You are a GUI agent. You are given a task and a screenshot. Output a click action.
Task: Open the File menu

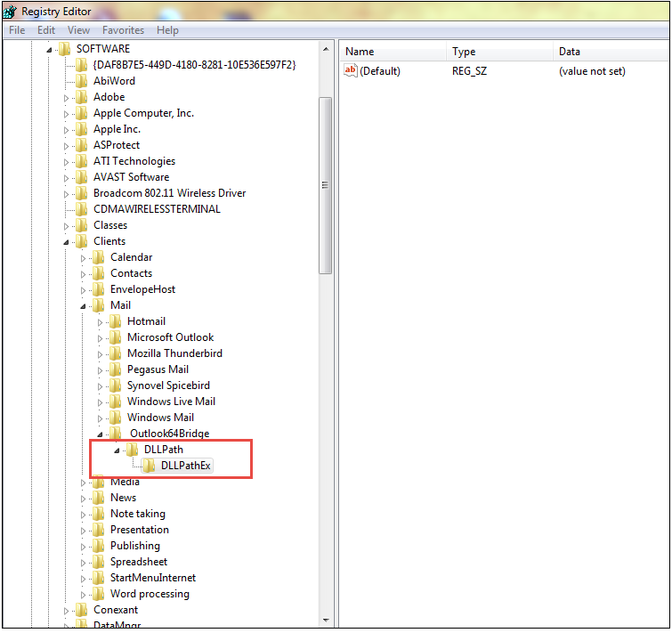(17, 30)
